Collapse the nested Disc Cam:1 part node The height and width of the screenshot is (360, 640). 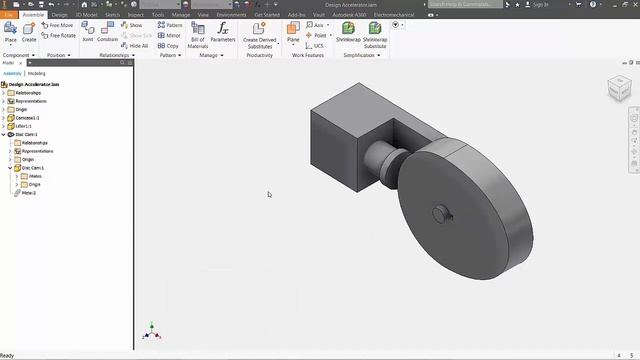10,168
